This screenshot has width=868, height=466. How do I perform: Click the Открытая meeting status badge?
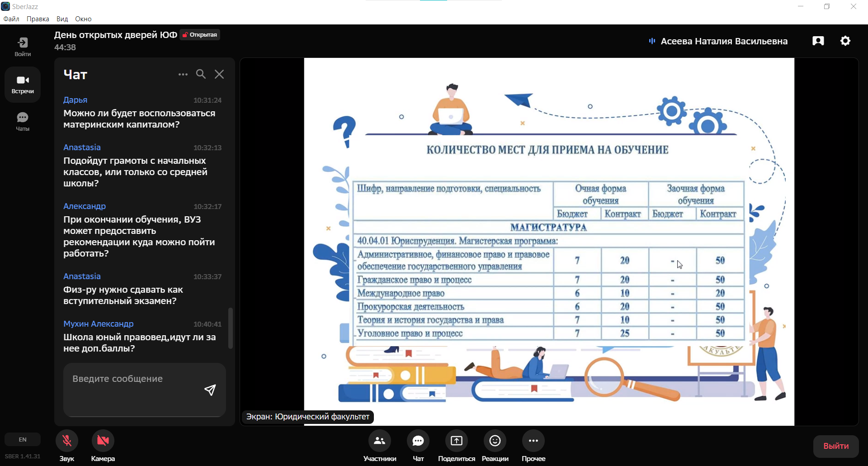[x=200, y=35]
